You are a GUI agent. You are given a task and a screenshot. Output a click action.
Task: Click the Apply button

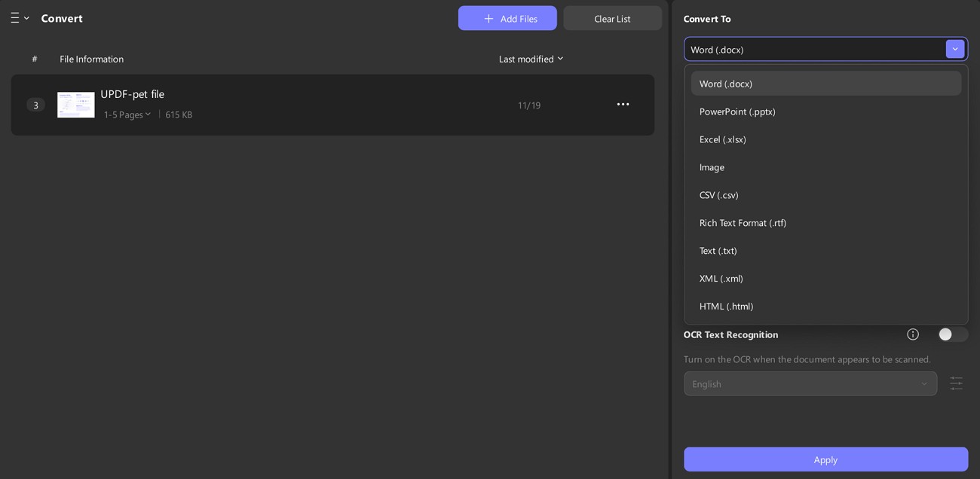click(x=825, y=459)
